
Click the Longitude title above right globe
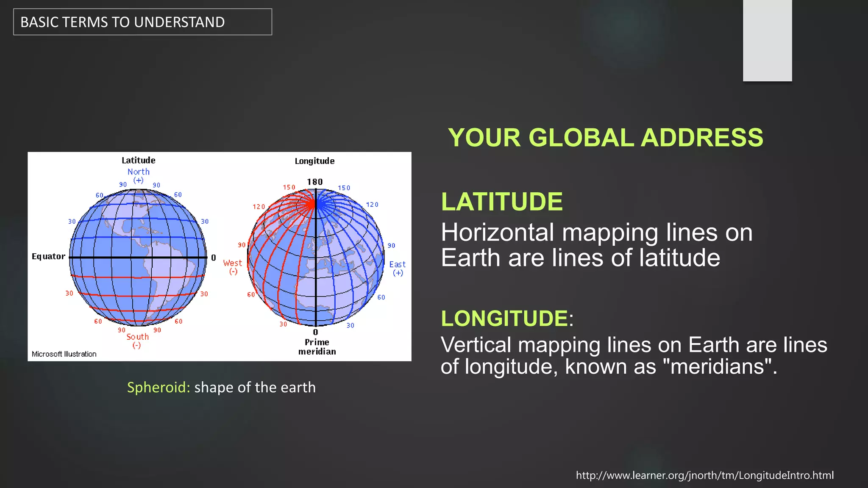[314, 161]
